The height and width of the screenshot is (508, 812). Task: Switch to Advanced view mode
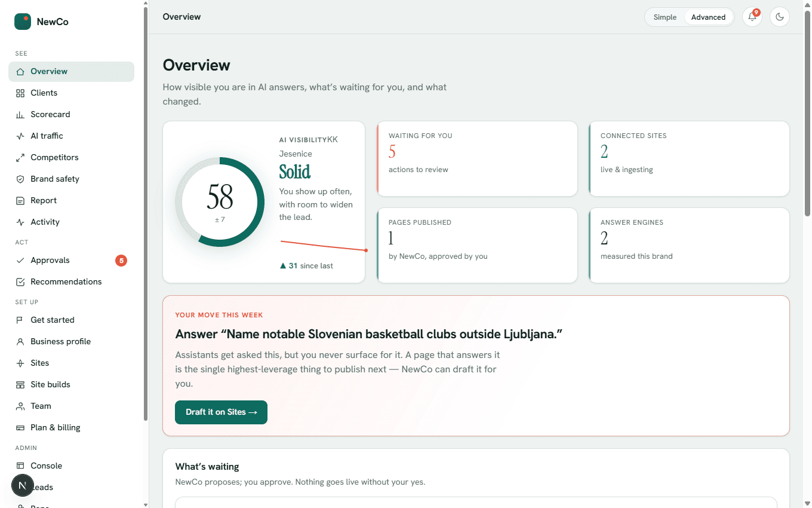(708, 17)
